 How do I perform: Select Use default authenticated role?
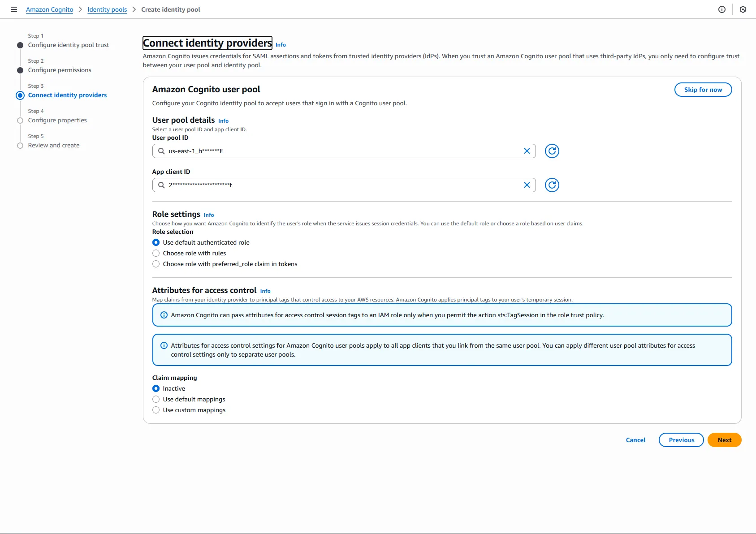[x=156, y=242]
